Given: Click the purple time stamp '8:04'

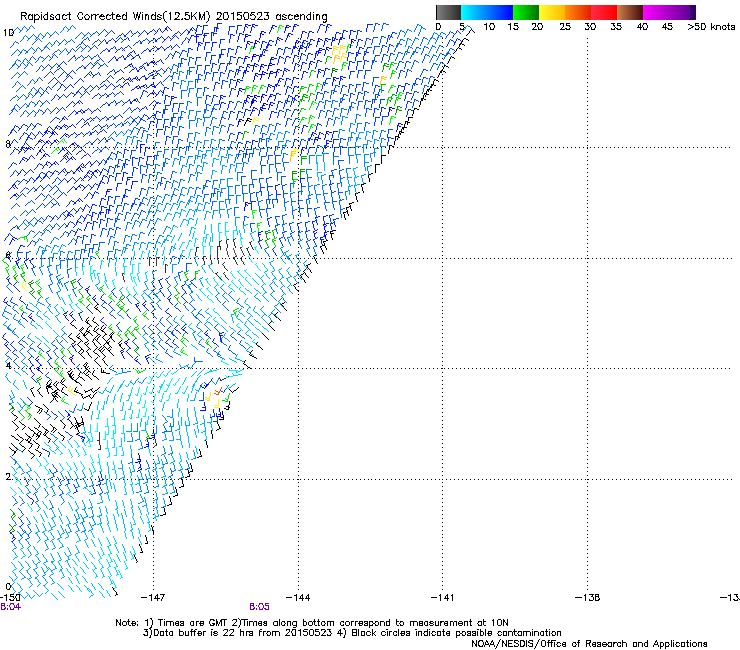Looking at the screenshot, I should (x=10, y=607).
